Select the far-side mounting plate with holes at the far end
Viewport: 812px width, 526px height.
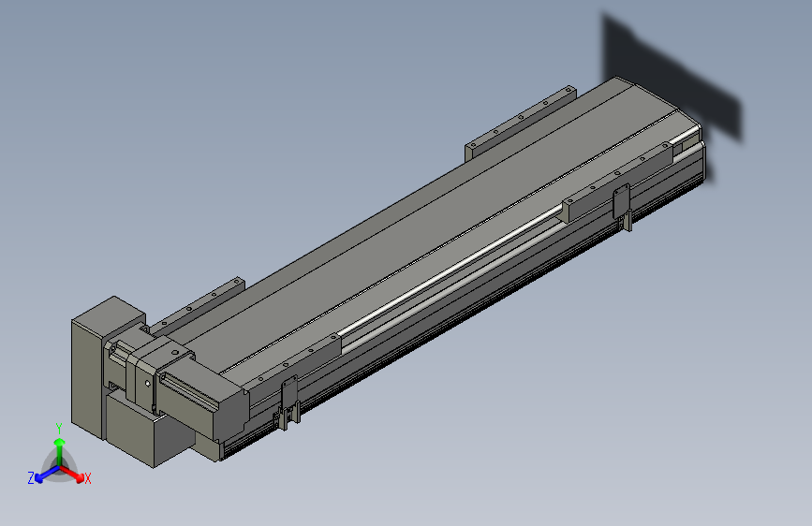(521, 123)
